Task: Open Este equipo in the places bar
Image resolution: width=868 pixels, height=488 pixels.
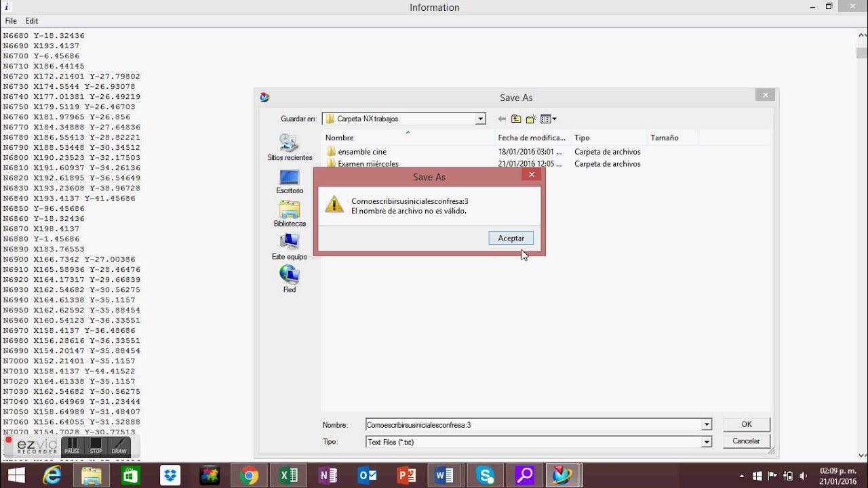Action: coord(290,247)
